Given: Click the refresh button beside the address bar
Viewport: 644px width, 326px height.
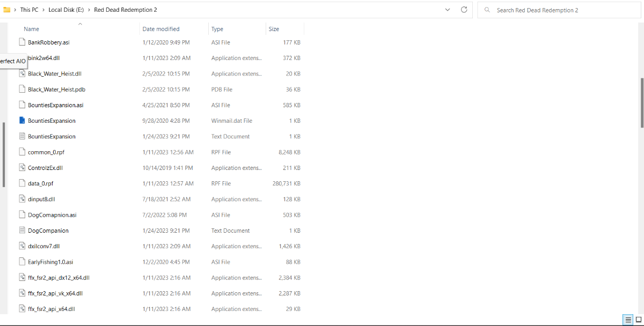Looking at the screenshot, I should pyautogui.click(x=464, y=10).
